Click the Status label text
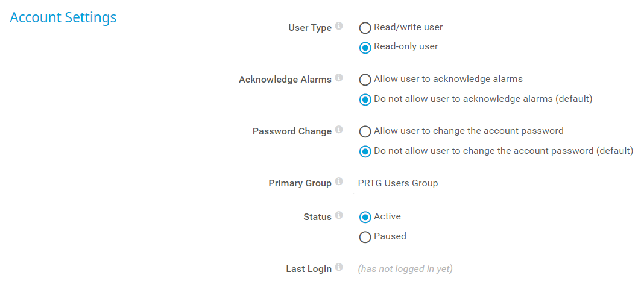 pyautogui.click(x=317, y=217)
